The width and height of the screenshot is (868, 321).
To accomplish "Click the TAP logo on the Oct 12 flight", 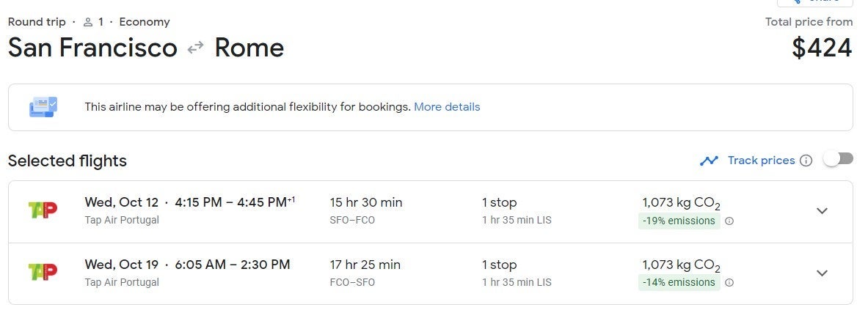I will pyautogui.click(x=42, y=210).
